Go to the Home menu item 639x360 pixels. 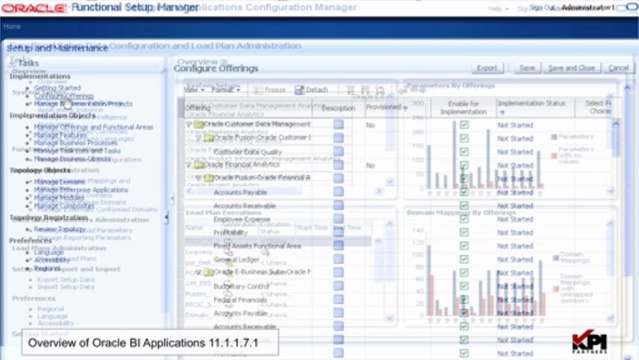(x=12, y=27)
